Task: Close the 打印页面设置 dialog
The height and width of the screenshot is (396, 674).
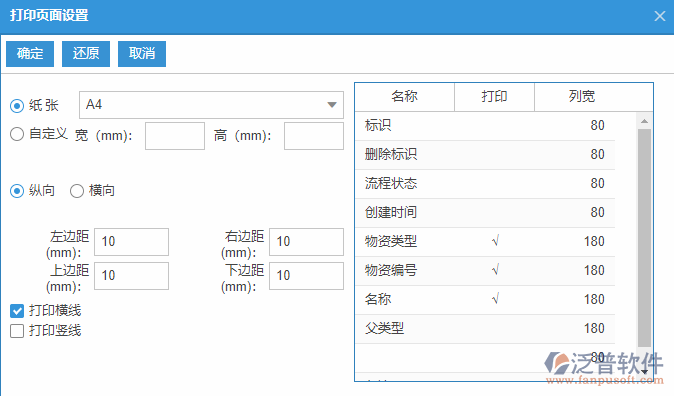Action: click(x=660, y=16)
